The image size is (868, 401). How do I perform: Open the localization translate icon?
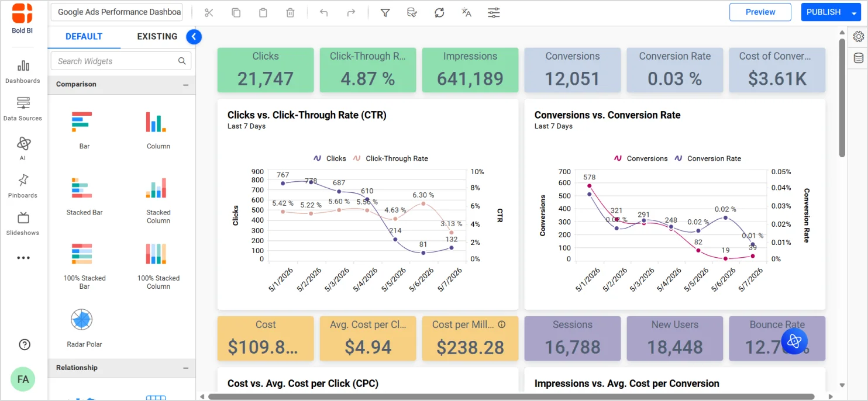[466, 12]
